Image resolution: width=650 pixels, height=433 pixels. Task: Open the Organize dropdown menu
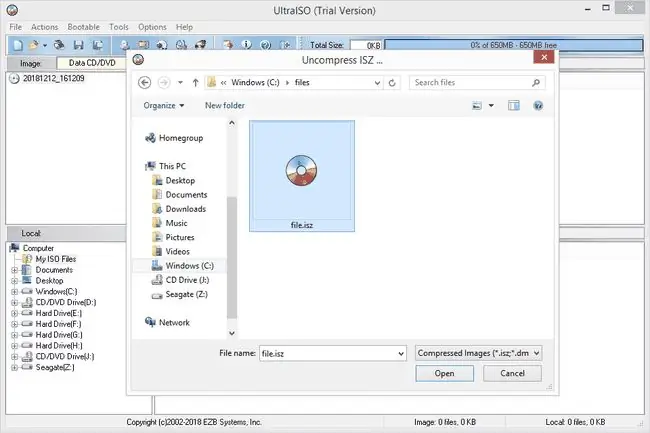pos(164,106)
